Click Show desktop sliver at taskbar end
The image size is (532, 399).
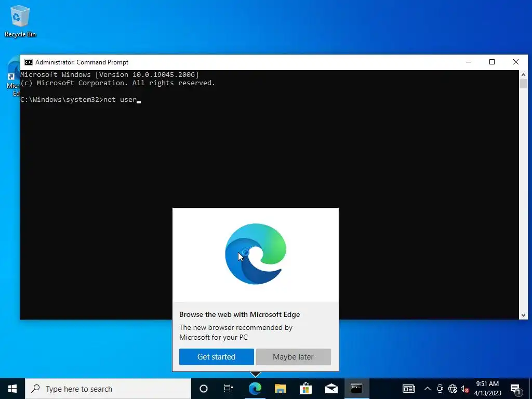click(x=530, y=389)
